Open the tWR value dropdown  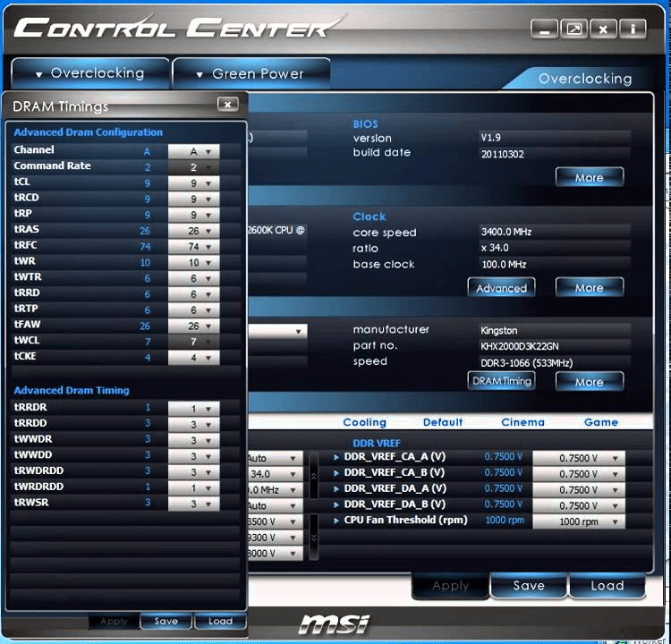(194, 262)
